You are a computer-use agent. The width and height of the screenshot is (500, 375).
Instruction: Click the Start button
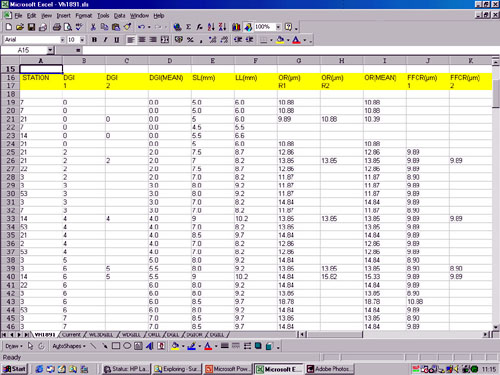click(x=14, y=369)
